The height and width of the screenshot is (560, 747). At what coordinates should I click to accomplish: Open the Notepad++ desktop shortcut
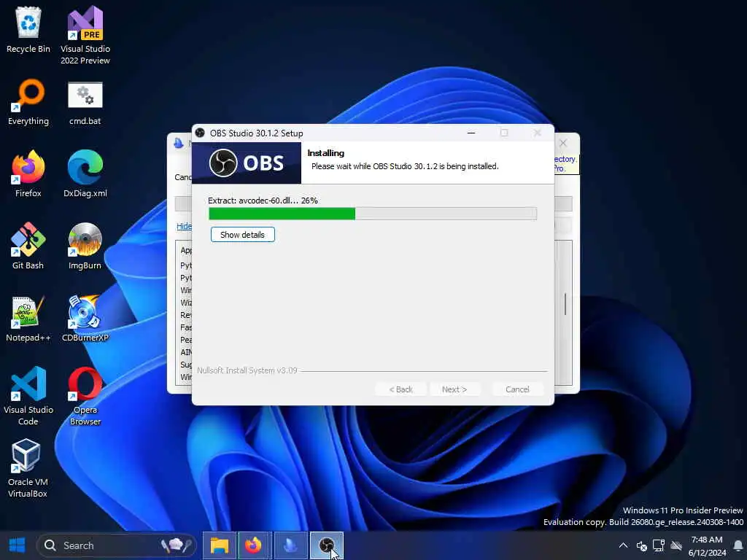28,319
